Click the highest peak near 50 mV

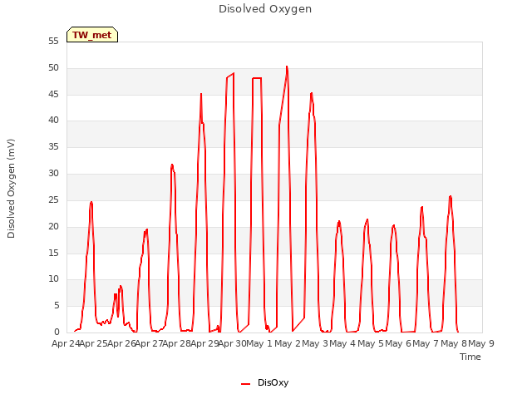287,66
